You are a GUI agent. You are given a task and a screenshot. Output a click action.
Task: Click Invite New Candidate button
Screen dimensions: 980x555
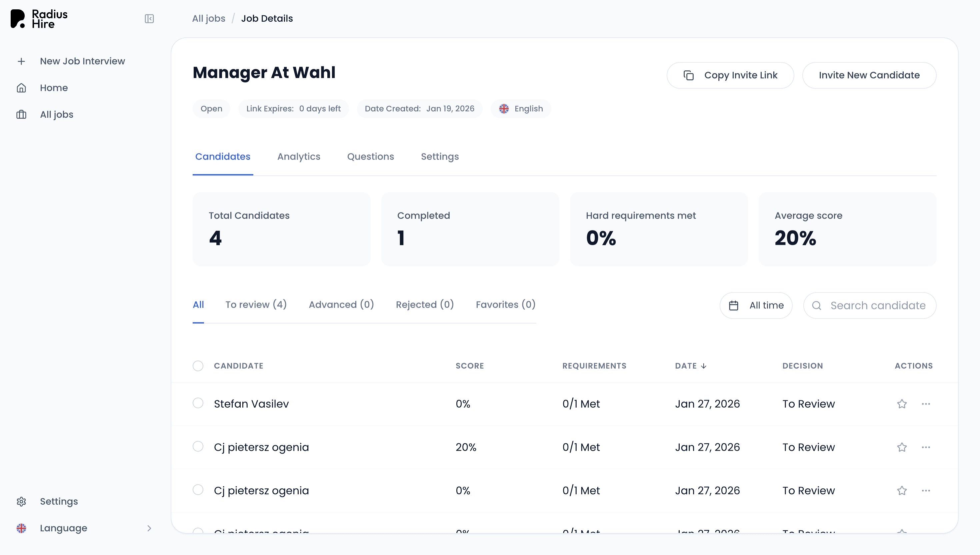tap(869, 75)
